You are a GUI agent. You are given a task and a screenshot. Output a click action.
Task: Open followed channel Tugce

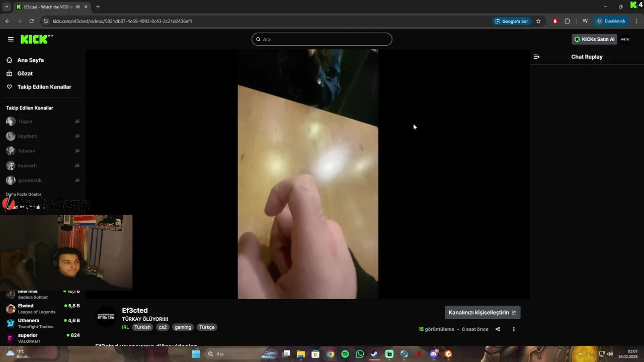(43, 121)
